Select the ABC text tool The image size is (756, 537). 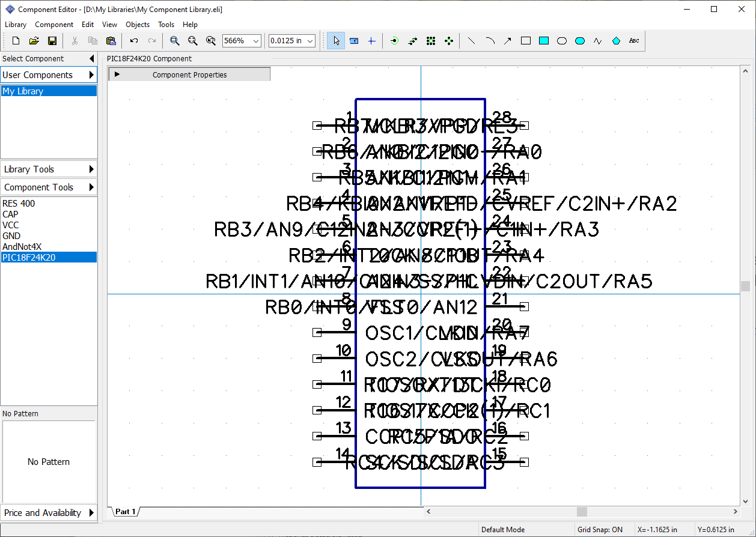click(x=634, y=41)
